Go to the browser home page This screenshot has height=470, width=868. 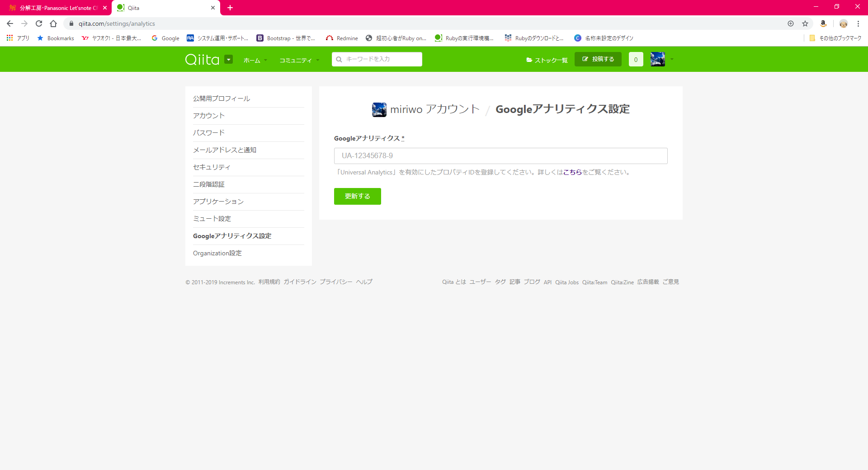(x=53, y=23)
